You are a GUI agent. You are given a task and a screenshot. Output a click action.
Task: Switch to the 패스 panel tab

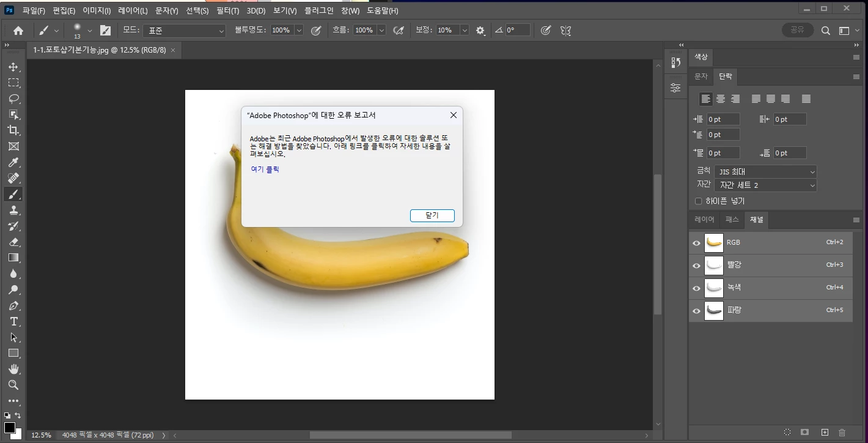coord(732,219)
